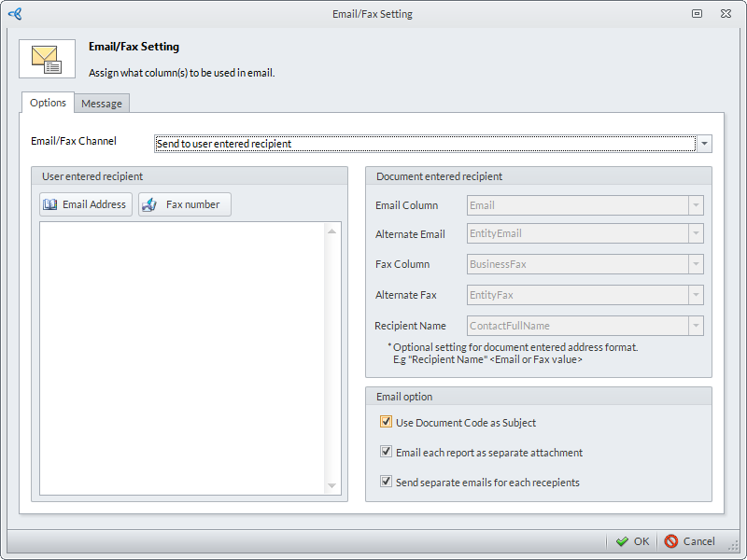The width and height of the screenshot is (747, 560).
Task: Expand the Recipient Name combo box
Action: [696, 326]
